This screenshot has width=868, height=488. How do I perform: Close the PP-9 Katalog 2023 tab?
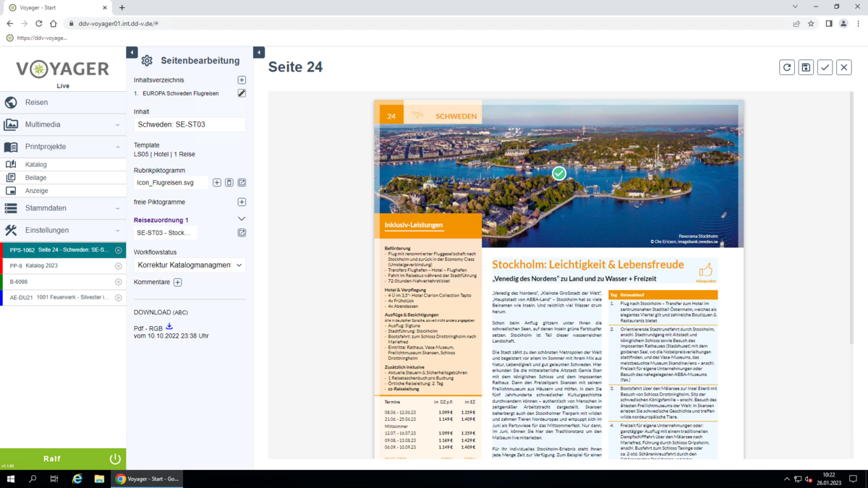point(119,266)
